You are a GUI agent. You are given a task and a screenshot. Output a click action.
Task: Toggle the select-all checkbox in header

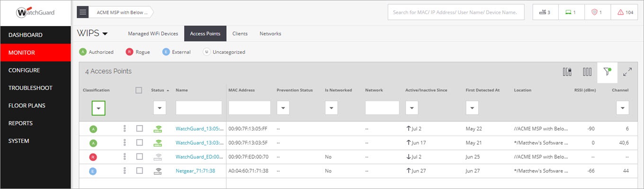pos(139,90)
